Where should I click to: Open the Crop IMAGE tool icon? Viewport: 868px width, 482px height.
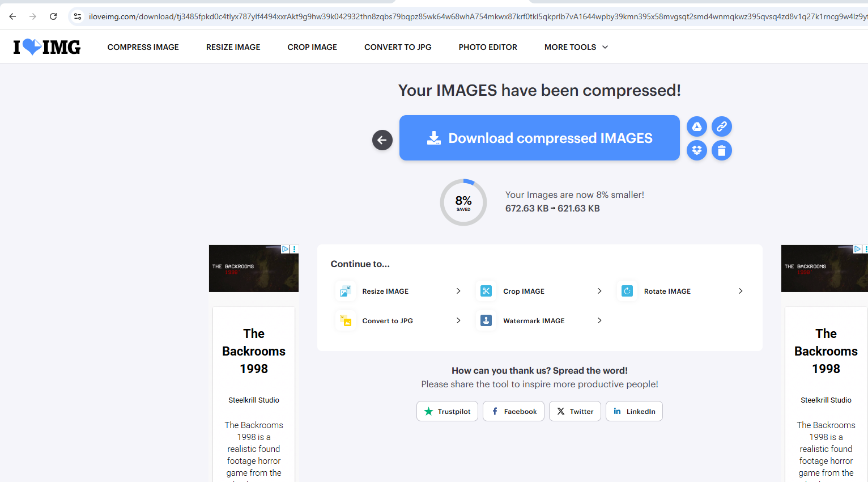486,290
